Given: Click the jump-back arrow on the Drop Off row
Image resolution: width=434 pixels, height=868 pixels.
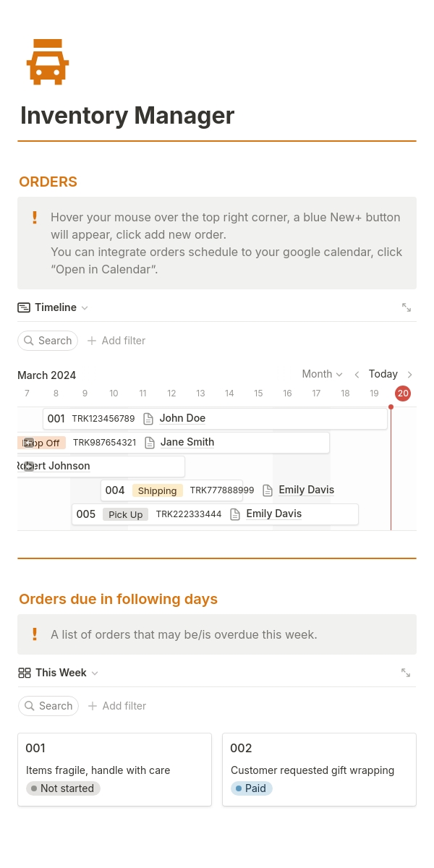Looking at the screenshot, I should click(28, 443).
